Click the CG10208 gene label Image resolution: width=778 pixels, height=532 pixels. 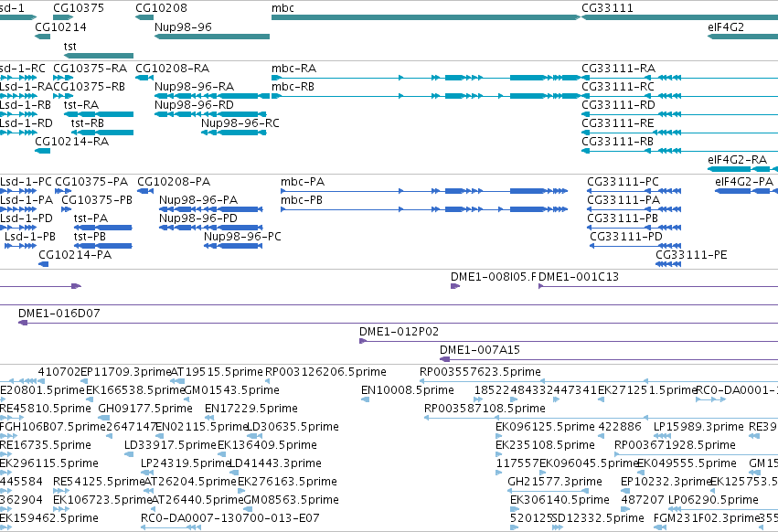click(161, 8)
